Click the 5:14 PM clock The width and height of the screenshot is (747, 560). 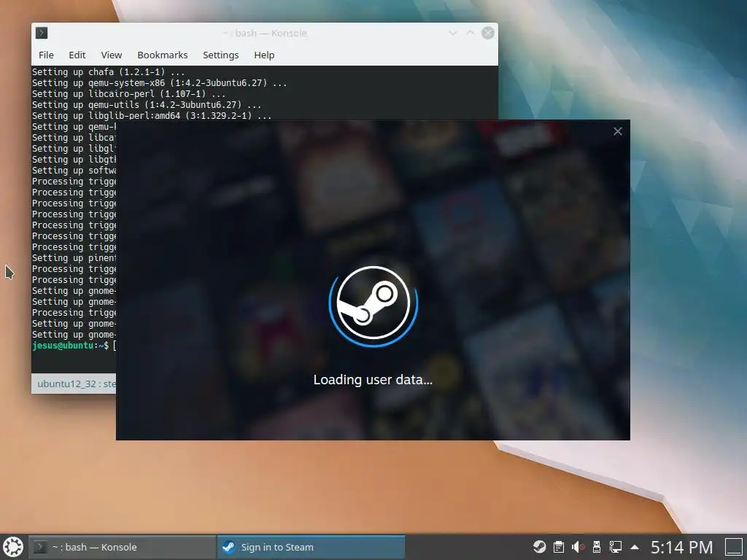pos(682,547)
